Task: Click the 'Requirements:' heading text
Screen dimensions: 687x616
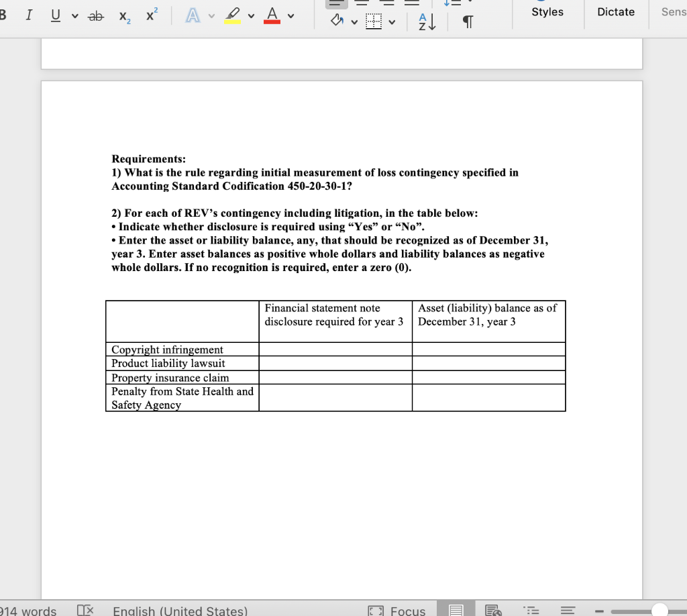Action: [148, 158]
